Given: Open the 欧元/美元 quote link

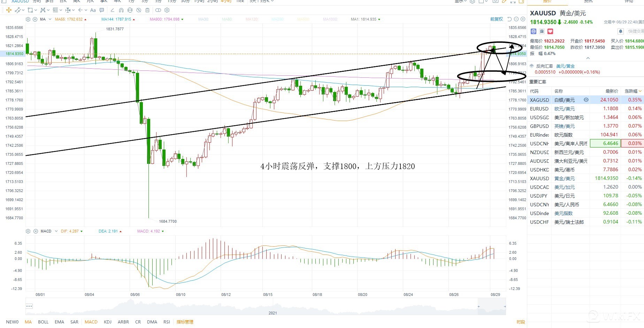Looking at the screenshot, I should tap(565, 109).
